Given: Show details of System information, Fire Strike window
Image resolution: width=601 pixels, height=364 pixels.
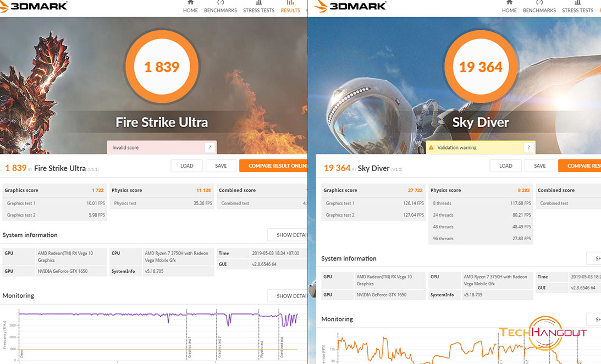Looking at the screenshot, I should (x=288, y=235).
